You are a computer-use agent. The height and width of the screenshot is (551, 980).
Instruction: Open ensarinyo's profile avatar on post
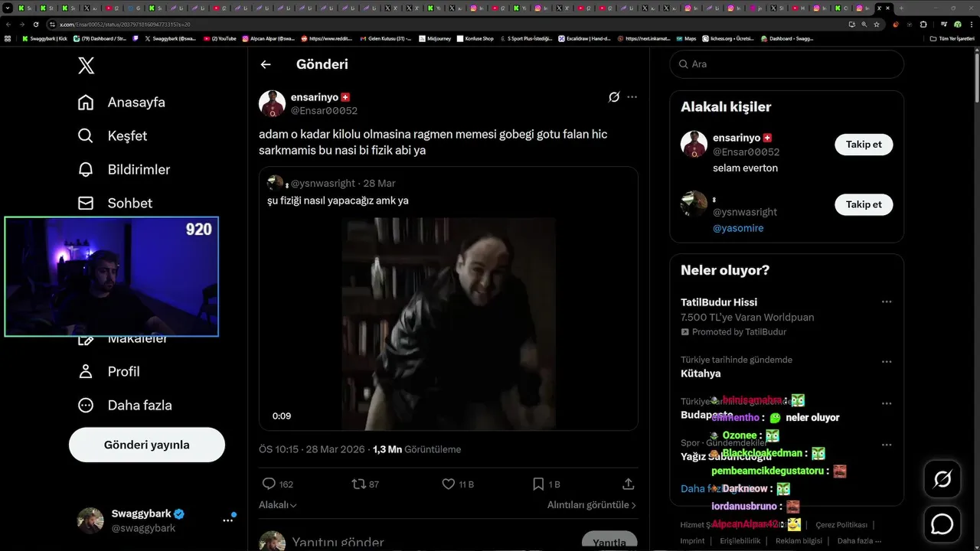(272, 103)
